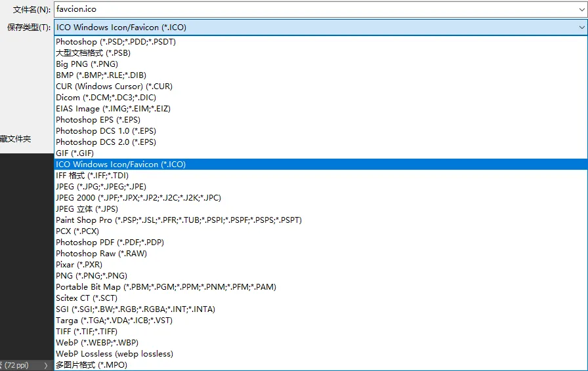Choose Photoshop DCS 1.0 format
Image resolution: width=588 pixels, height=371 pixels.
pyautogui.click(x=321, y=131)
